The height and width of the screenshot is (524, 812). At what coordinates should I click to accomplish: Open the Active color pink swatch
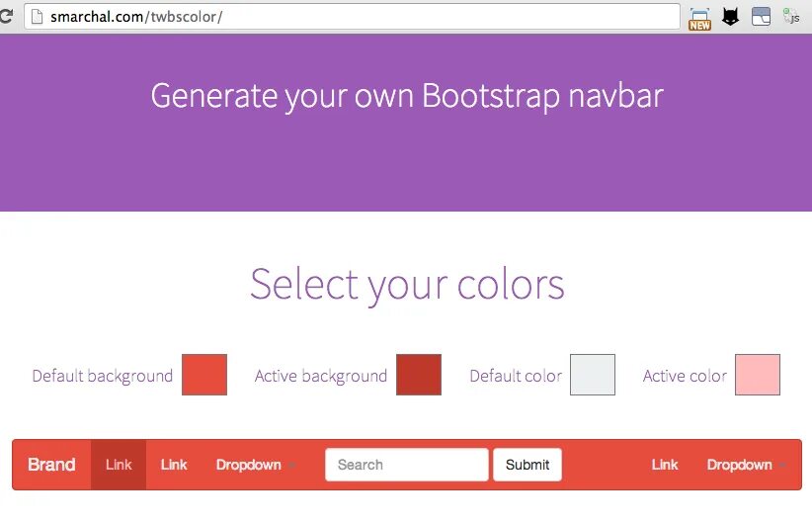click(x=758, y=375)
